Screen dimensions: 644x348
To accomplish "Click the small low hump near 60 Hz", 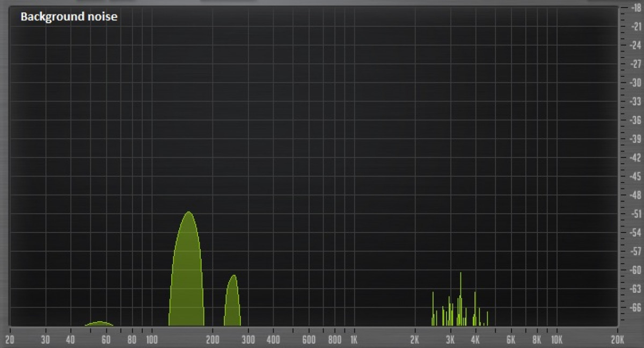I will (99, 323).
